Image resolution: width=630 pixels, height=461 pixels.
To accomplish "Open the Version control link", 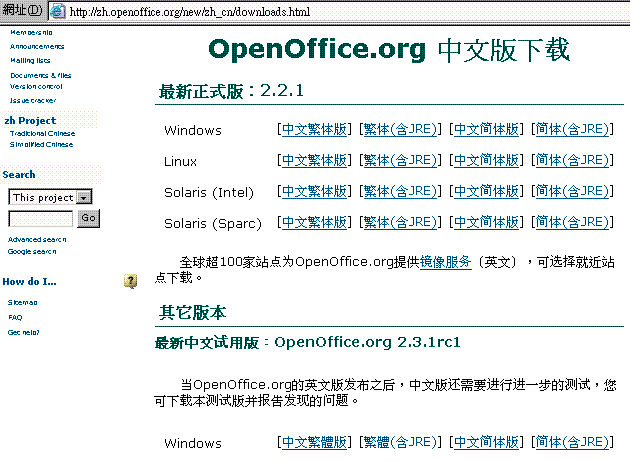I will 36,86.
